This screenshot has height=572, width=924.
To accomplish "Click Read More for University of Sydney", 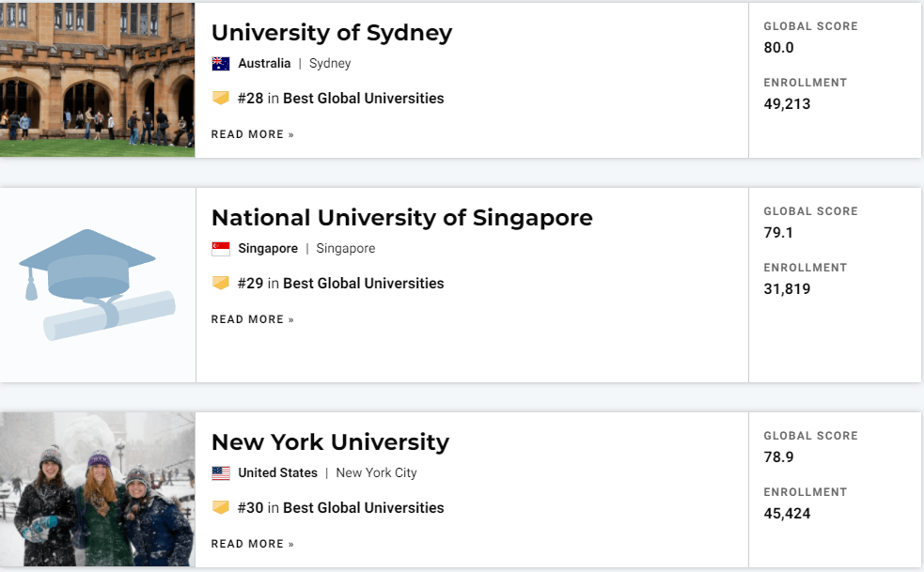I will tap(252, 134).
